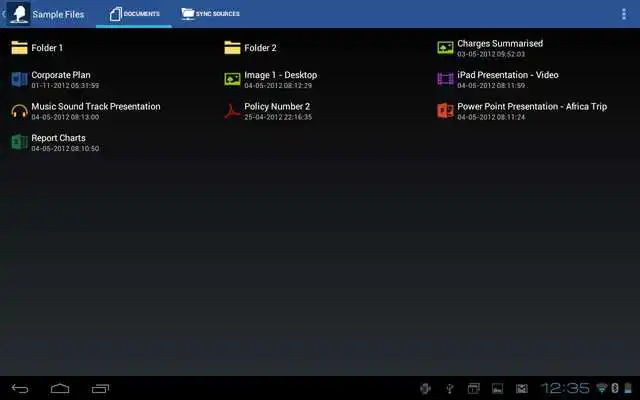Image resolution: width=640 pixels, height=400 pixels.
Task: Open the Corporate Plan file name
Action: (x=61, y=75)
